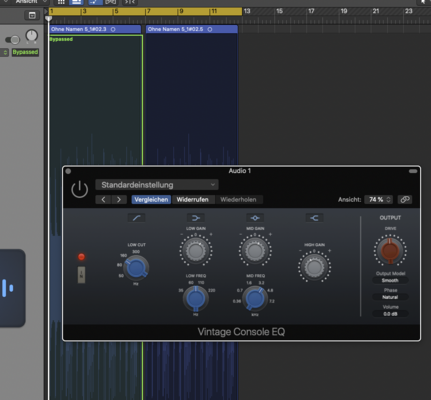The image size is (431, 400).
Task: Open the Ansicht menu in tracks toolbar
Action: [x=30, y=2]
